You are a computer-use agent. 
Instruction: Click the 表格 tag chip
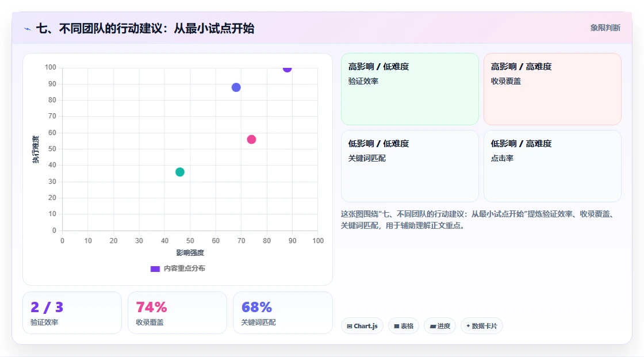(404, 326)
